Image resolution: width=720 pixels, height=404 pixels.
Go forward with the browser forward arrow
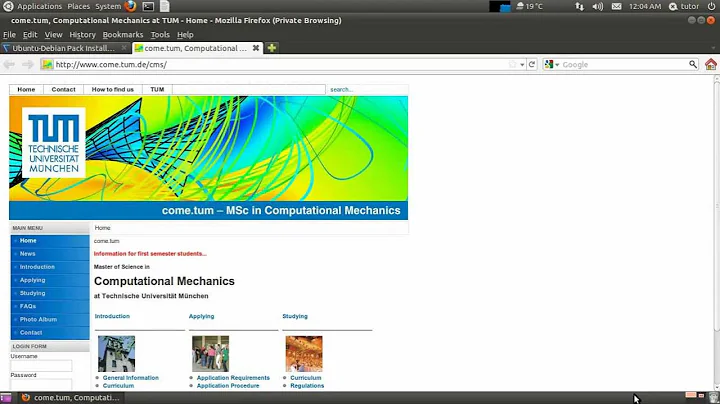click(28, 64)
